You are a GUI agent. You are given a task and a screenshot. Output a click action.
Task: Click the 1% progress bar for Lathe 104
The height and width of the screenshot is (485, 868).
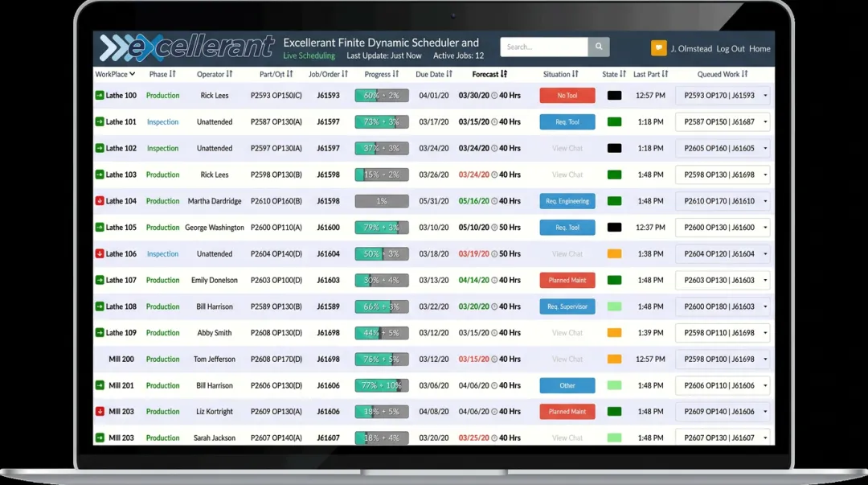382,200
